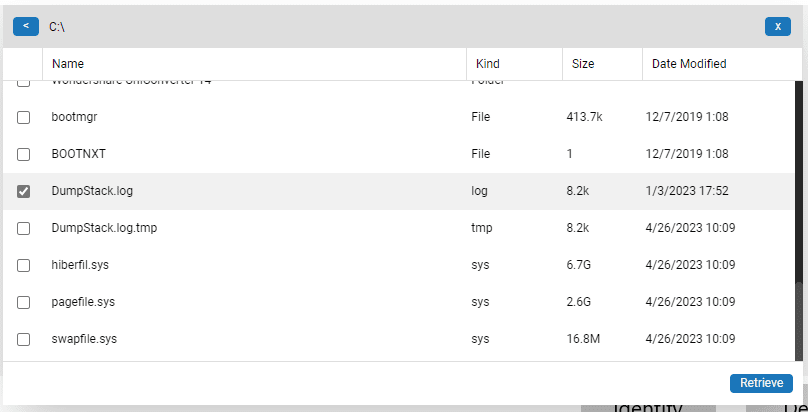This screenshot has width=808, height=412.
Task: Click the back arrow button
Action: 26,26
